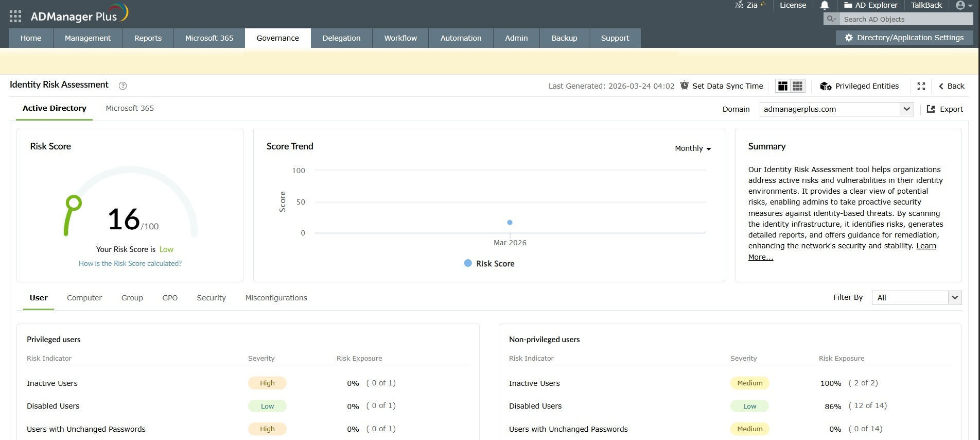Open the Support tab
Screen dimensions: 980x440
coord(615,38)
